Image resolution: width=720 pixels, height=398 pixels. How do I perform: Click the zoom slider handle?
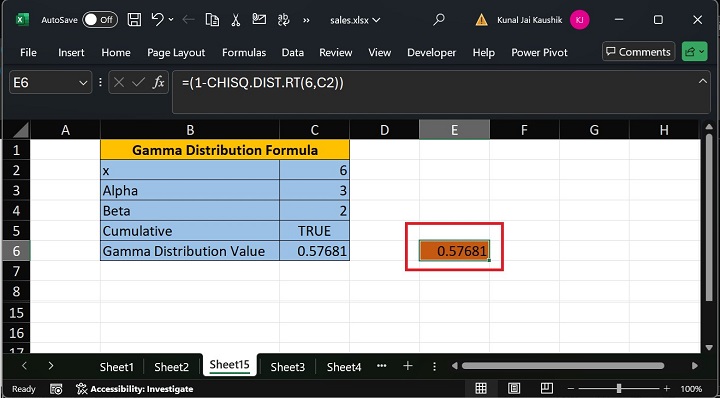click(619, 389)
